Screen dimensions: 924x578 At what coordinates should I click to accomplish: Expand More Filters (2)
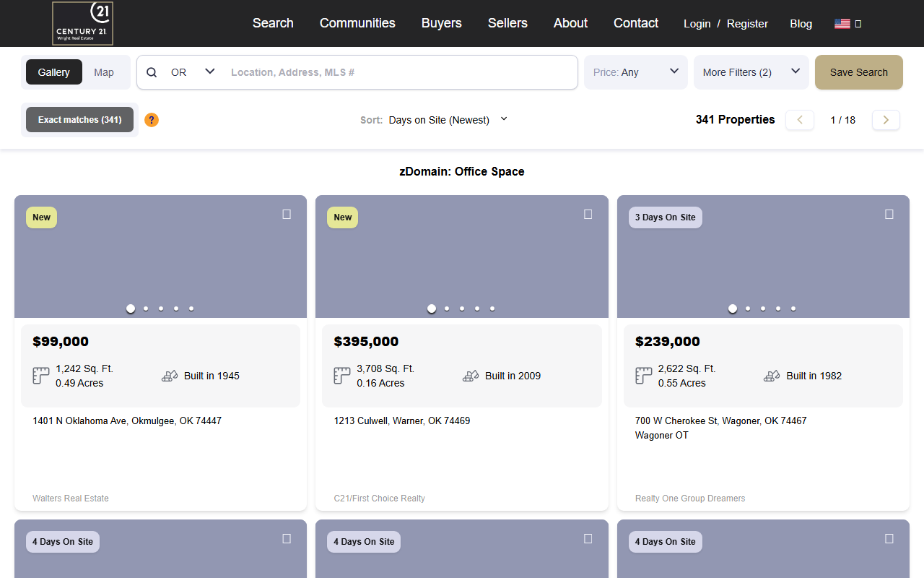751,72
